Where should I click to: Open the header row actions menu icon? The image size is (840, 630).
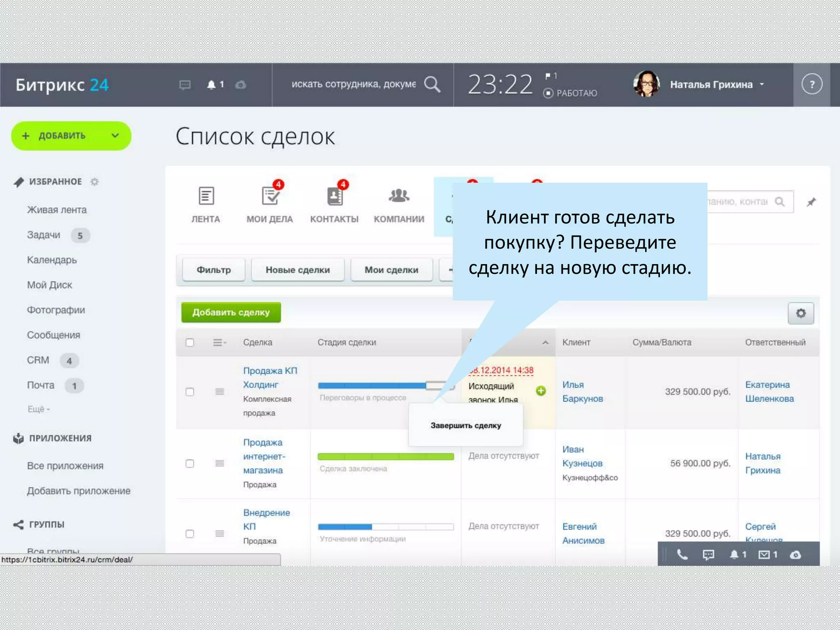219,342
